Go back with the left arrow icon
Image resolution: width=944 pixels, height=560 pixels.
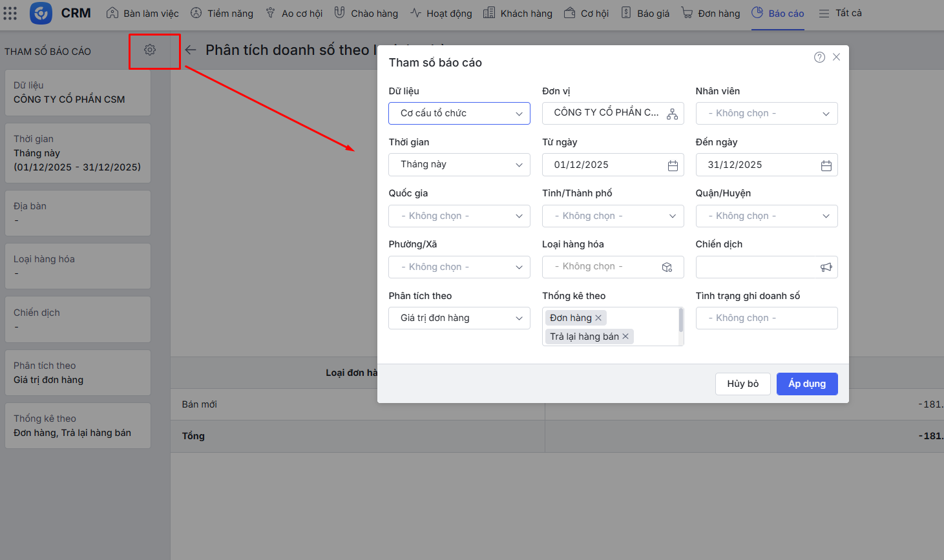191,50
